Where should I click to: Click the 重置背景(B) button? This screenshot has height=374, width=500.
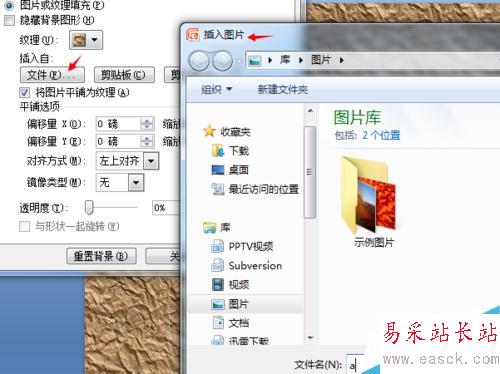[101, 256]
